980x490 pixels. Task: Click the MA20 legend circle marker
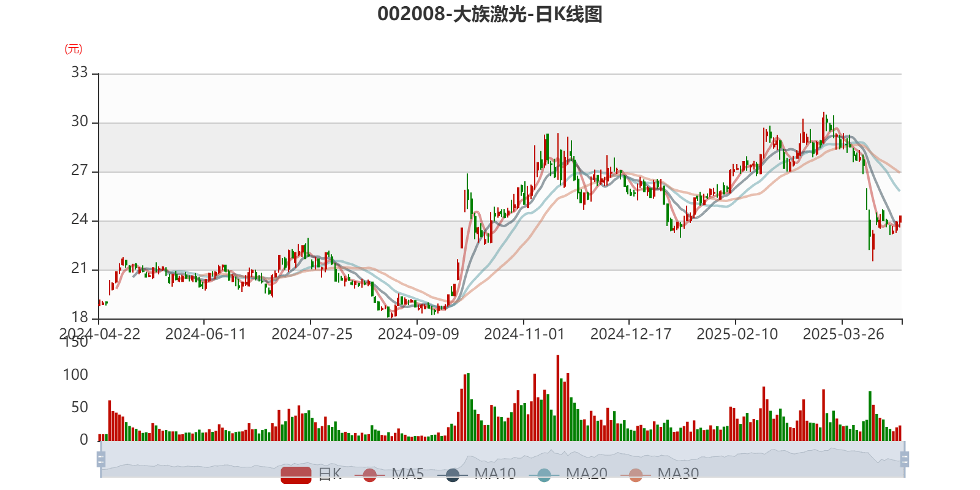coord(544,475)
